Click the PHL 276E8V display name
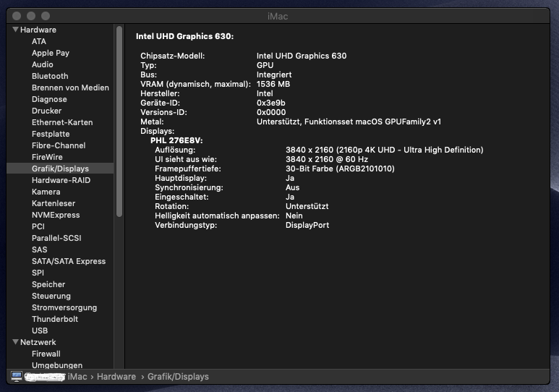Viewport: 559px width, 392px height. 176,140
